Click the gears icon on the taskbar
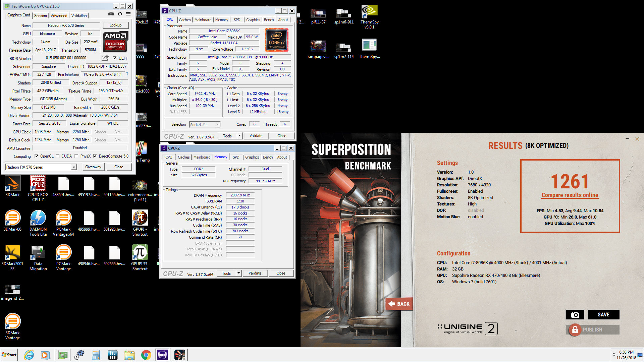Screen dimensions: 644x362 79,355
